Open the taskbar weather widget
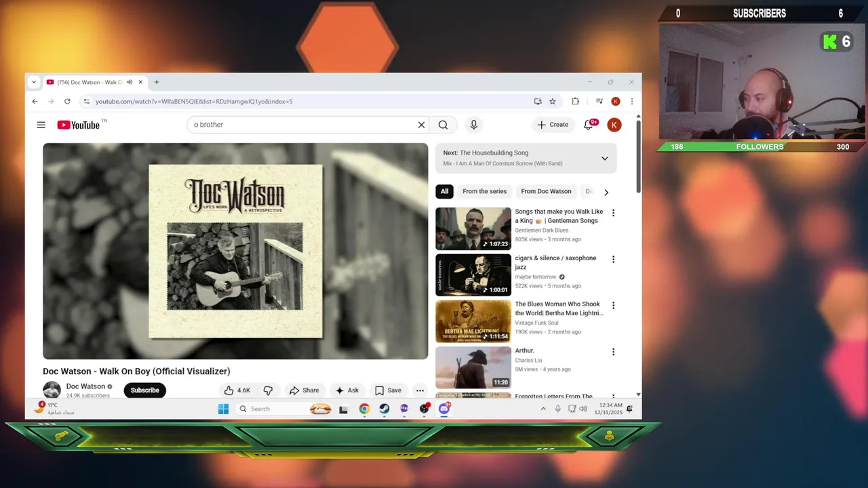868x488 pixels. (54, 409)
